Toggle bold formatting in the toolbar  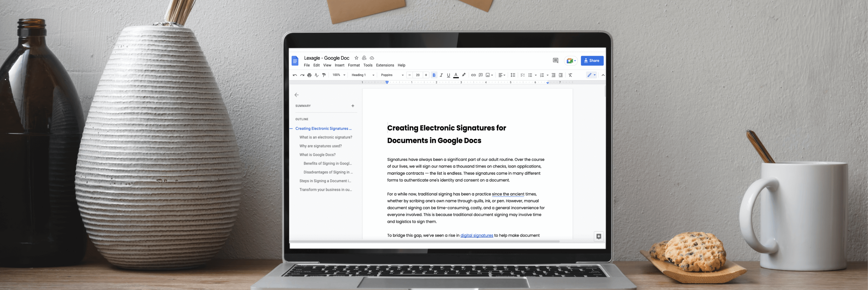click(434, 75)
